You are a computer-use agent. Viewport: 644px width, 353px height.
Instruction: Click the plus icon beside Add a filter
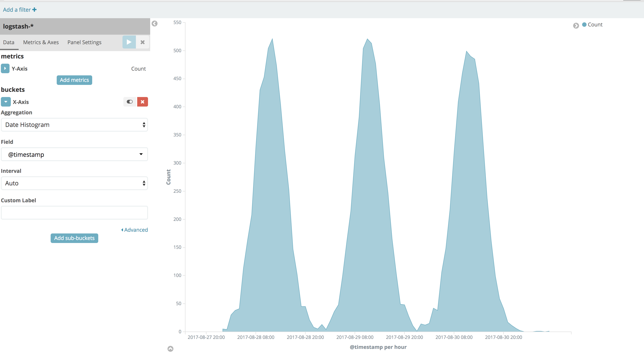[34, 10]
